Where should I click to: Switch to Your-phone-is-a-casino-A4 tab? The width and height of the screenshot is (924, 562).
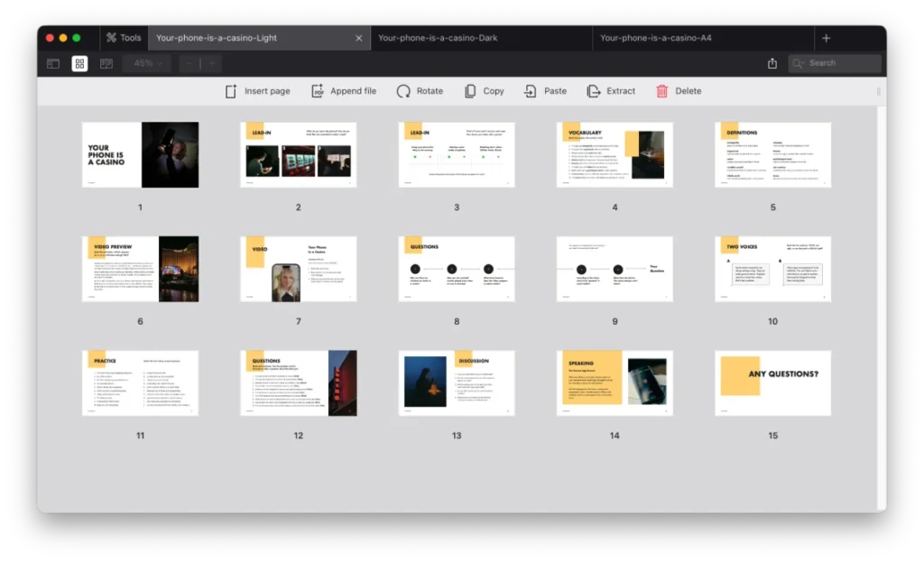click(656, 38)
